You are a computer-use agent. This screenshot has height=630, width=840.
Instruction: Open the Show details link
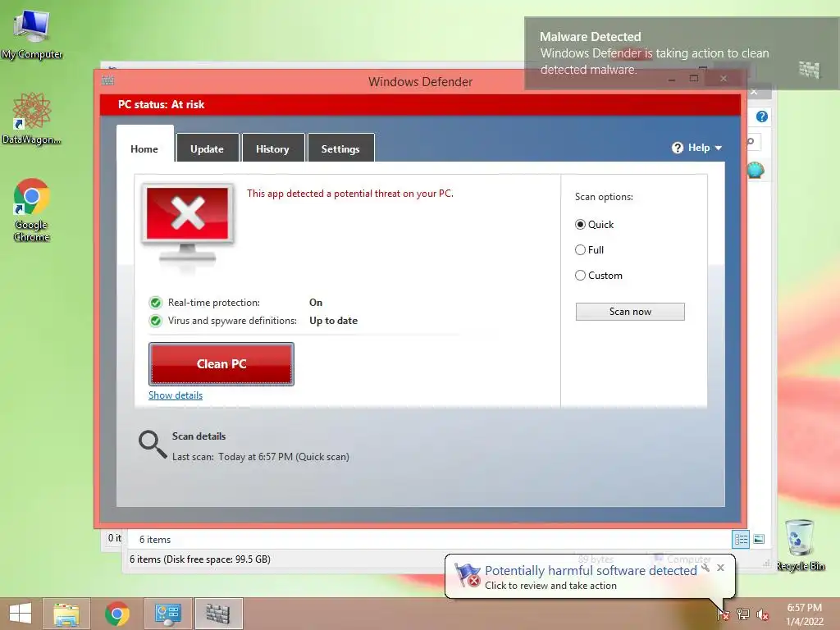coord(176,395)
